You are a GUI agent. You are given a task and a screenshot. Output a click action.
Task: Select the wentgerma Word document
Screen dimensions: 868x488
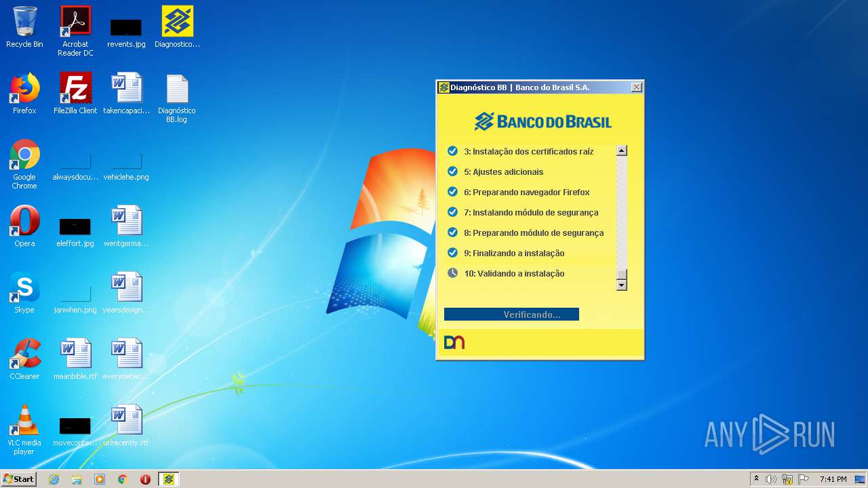click(126, 226)
